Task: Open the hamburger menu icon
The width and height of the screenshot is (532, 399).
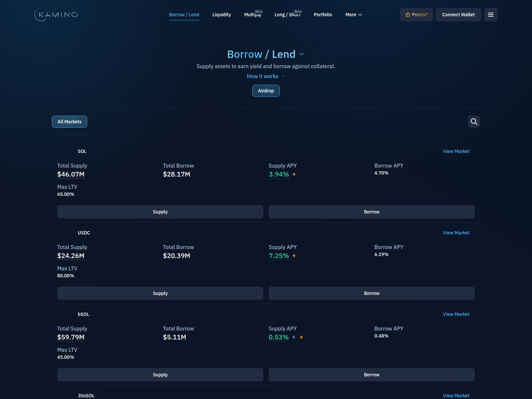Action: pyautogui.click(x=491, y=15)
